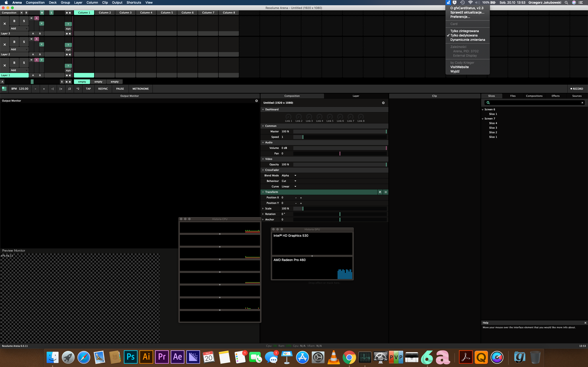Image resolution: width=588 pixels, height=367 pixels.
Task: Click the Transform effect menu icon
Action: tap(386, 192)
